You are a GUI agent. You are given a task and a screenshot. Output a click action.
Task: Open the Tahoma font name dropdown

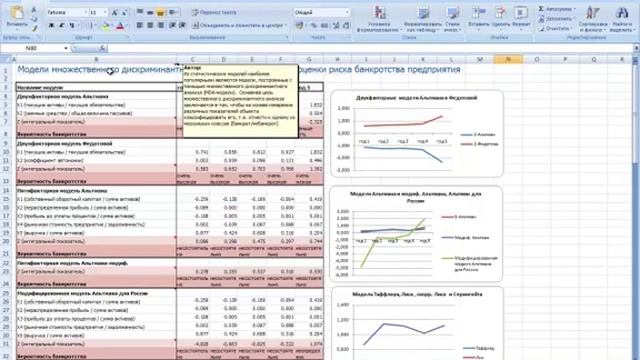[x=85, y=13]
